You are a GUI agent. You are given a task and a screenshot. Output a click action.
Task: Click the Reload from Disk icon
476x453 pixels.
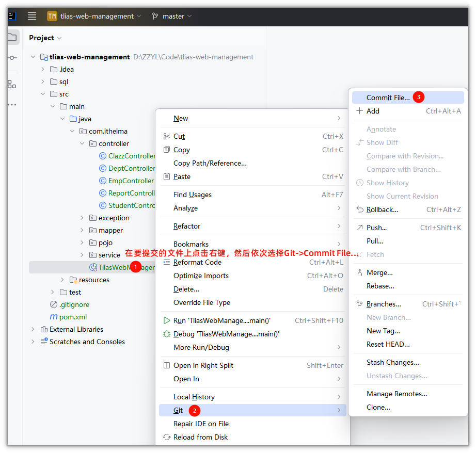pos(166,437)
